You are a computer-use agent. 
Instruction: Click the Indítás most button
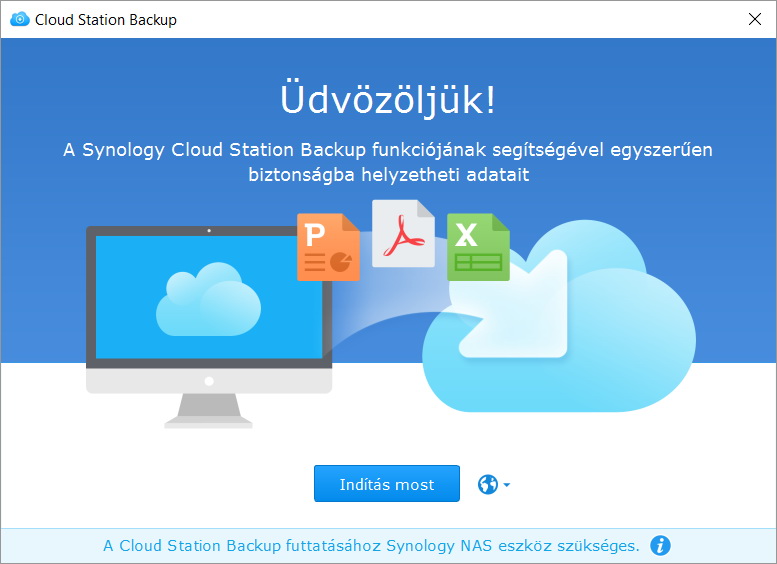coord(386,484)
